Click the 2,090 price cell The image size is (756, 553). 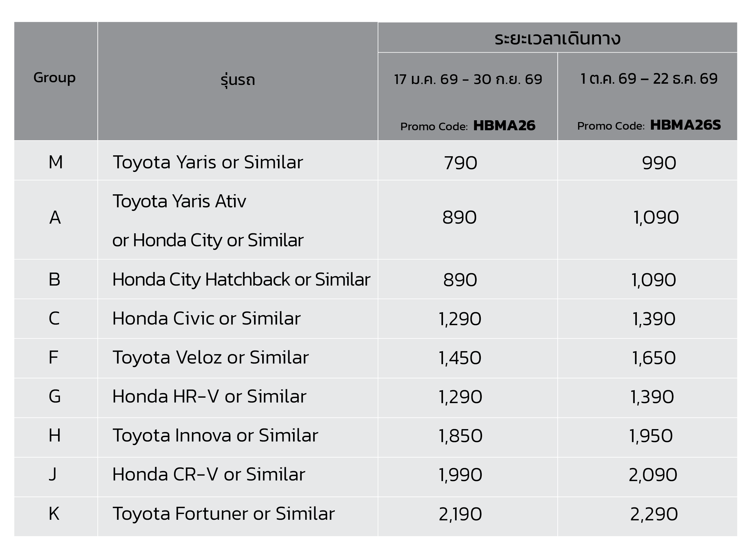[653, 475]
